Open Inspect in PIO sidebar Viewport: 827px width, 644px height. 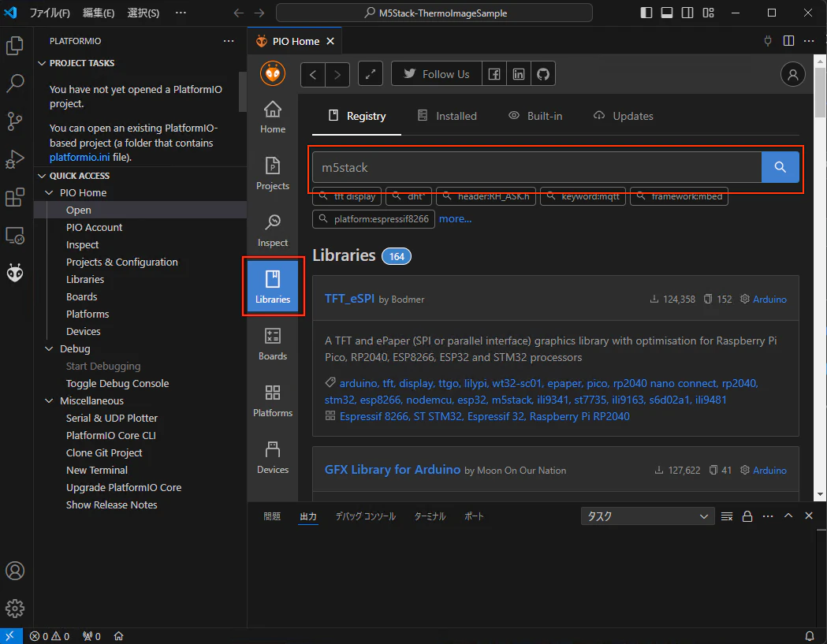(273, 230)
